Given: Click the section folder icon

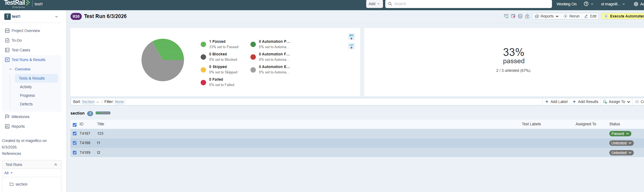Looking at the screenshot, I should (12, 184).
